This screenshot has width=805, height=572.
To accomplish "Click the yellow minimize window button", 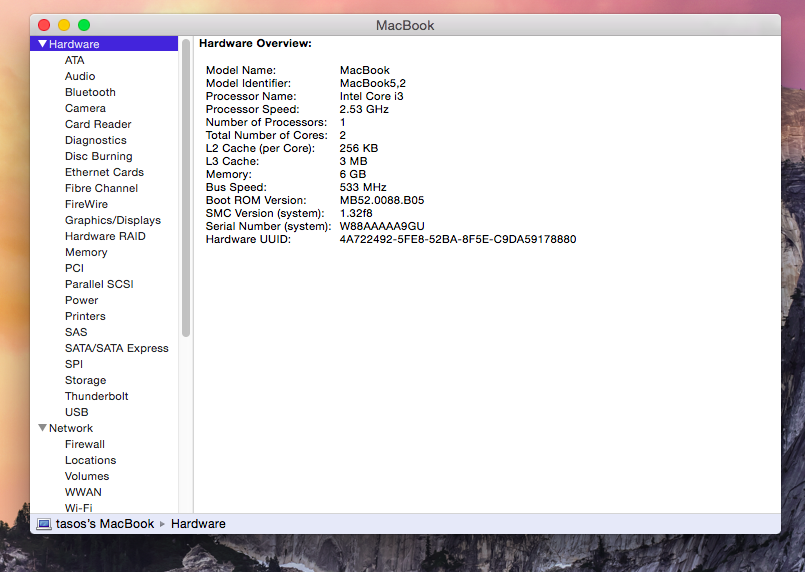I will click(64, 25).
